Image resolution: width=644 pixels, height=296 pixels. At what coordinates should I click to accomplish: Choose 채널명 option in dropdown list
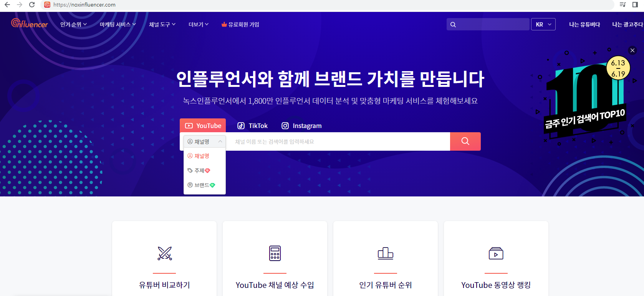point(205,156)
